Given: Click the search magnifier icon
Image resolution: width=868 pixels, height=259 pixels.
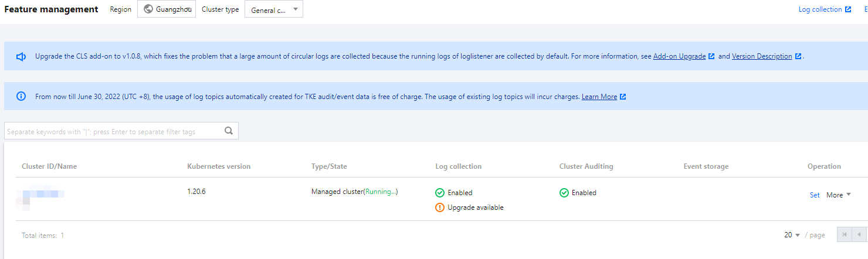Looking at the screenshot, I should click(229, 131).
